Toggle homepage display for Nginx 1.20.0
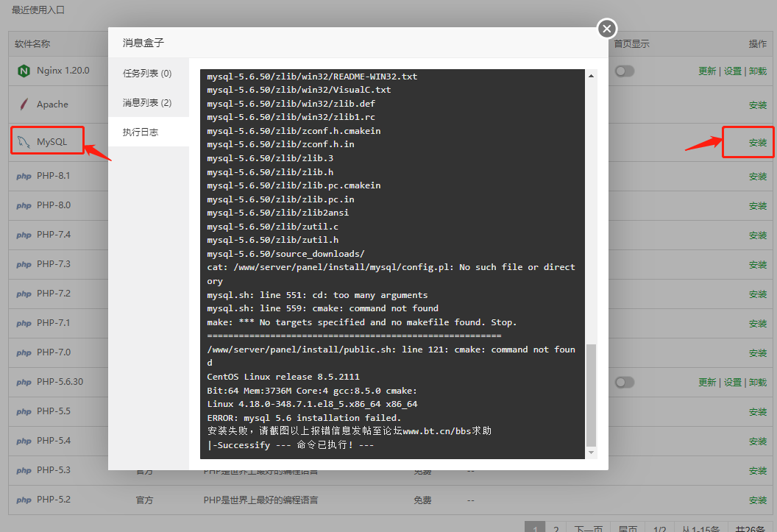The height and width of the screenshot is (532, 777). coord(625,71)
